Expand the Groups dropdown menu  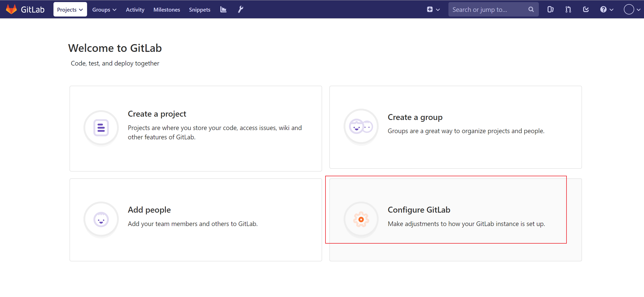(104, 10)
